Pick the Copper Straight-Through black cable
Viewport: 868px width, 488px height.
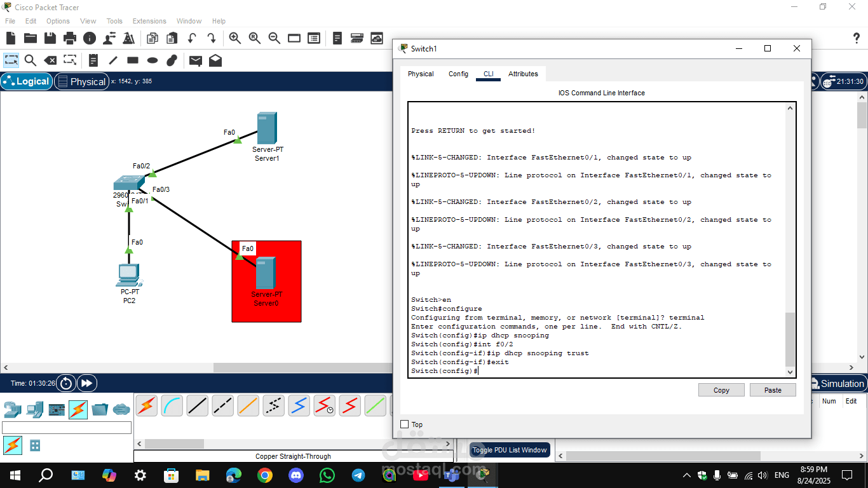[x=198, y=405]
